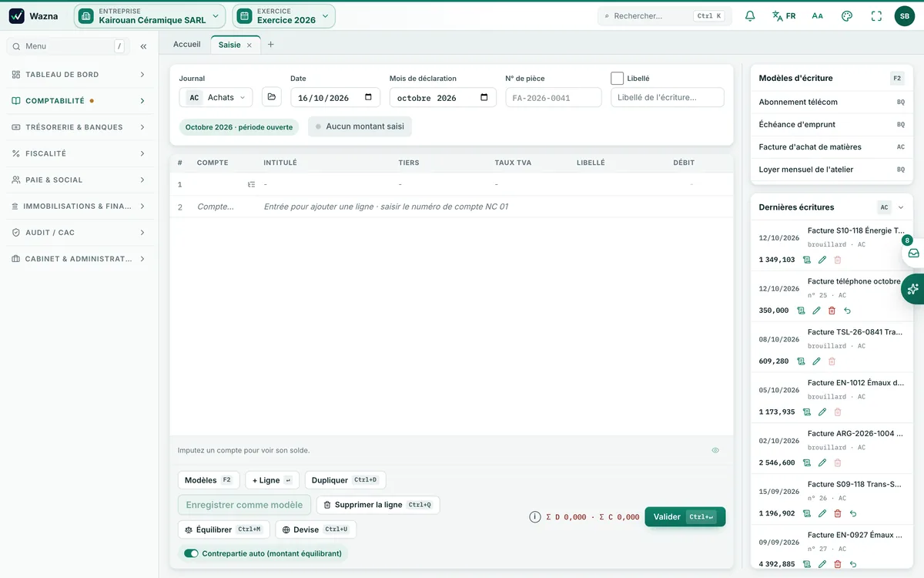Delete the Facture téléphone octobre entry
This screenshot has width=924, height=578.
(x=832, y=311)
